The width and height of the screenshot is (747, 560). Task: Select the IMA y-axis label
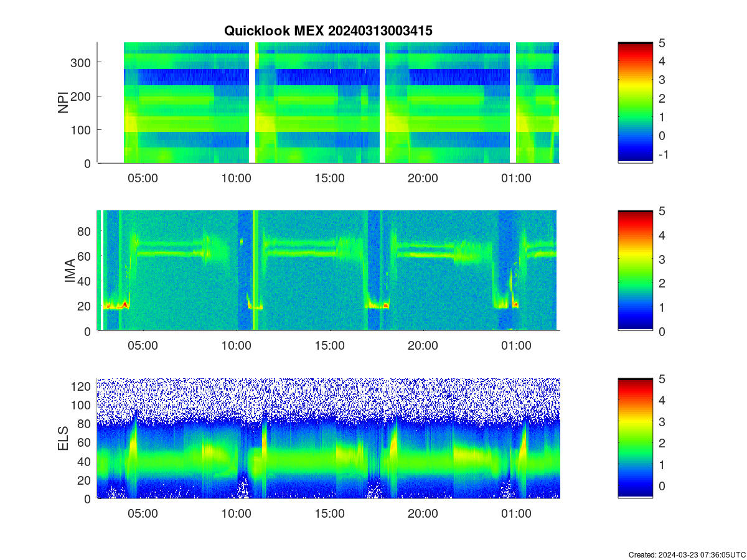pyautogui.click(x=69, y=271)
